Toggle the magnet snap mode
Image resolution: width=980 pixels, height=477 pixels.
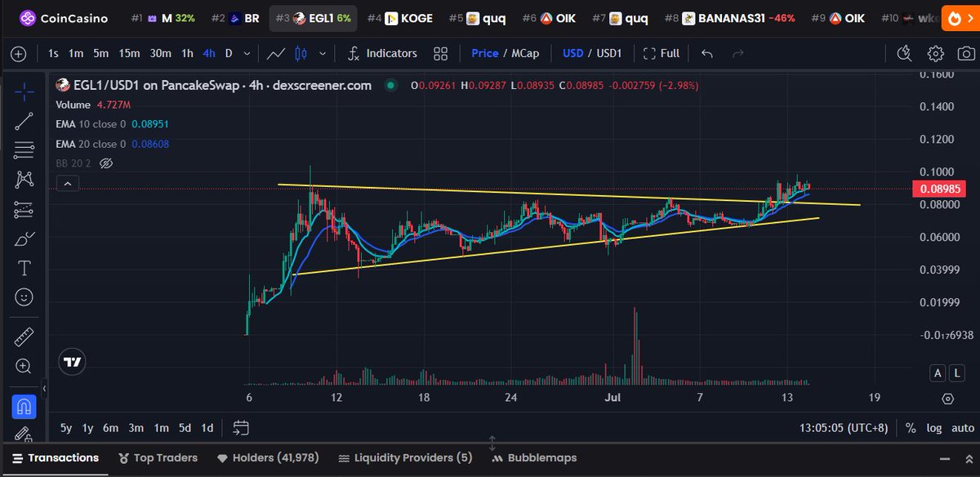(x=24, y=406)
